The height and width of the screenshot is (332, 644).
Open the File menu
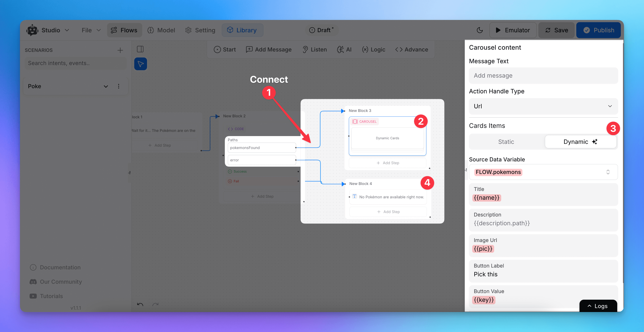[91, 30]
